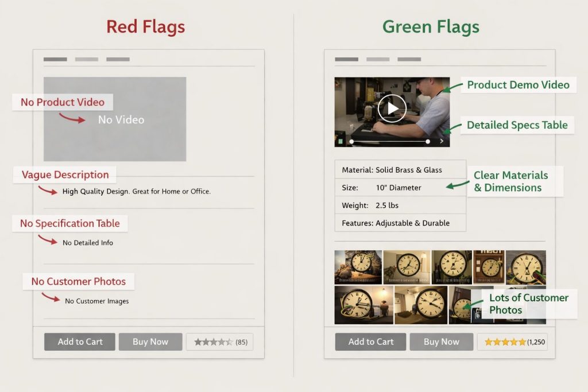Click the No Customer Images text
588x392 pixels.
[x=96, y=301]
